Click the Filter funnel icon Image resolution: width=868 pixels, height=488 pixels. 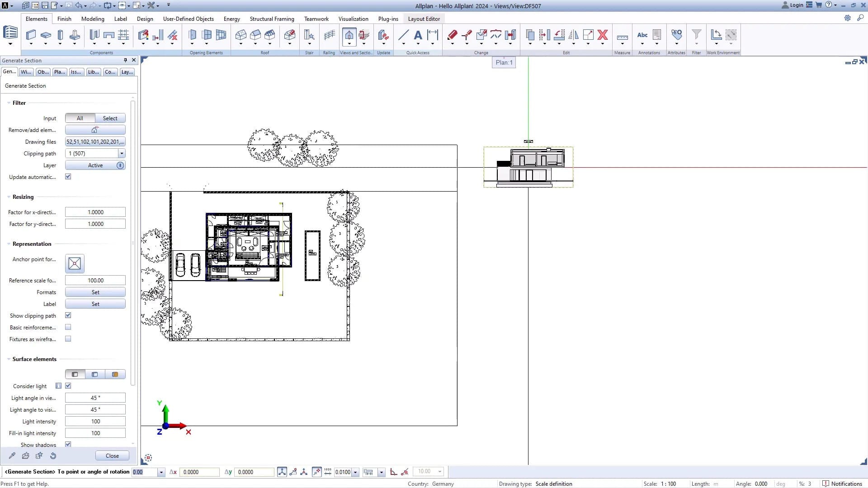(696, 35)
